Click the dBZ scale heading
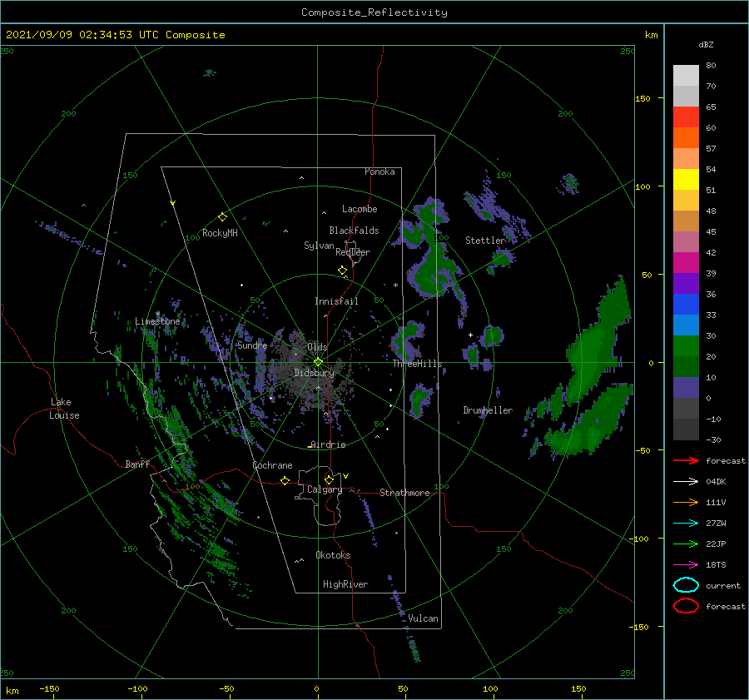749x700 pixels. (x=706, y=45)
